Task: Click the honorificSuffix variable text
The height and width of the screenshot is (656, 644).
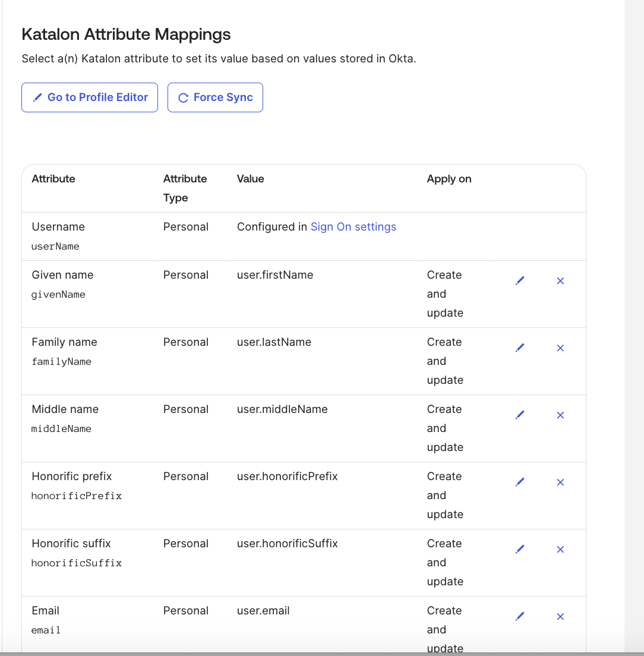Action: 77,563
